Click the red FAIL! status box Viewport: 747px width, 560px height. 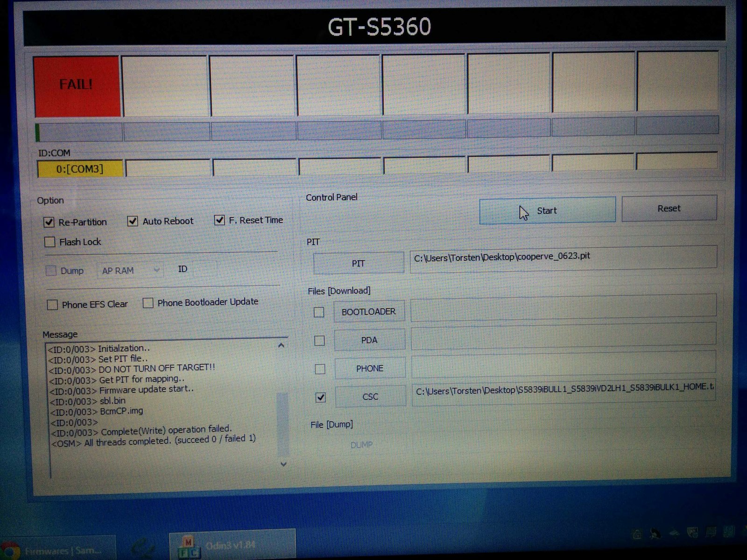click(77, 85)
